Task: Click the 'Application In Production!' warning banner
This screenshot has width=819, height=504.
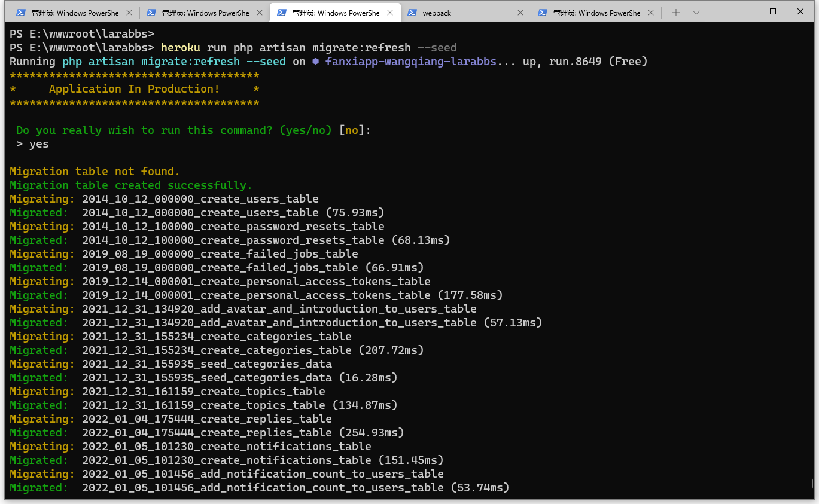Action: click(x=134, y=89)
